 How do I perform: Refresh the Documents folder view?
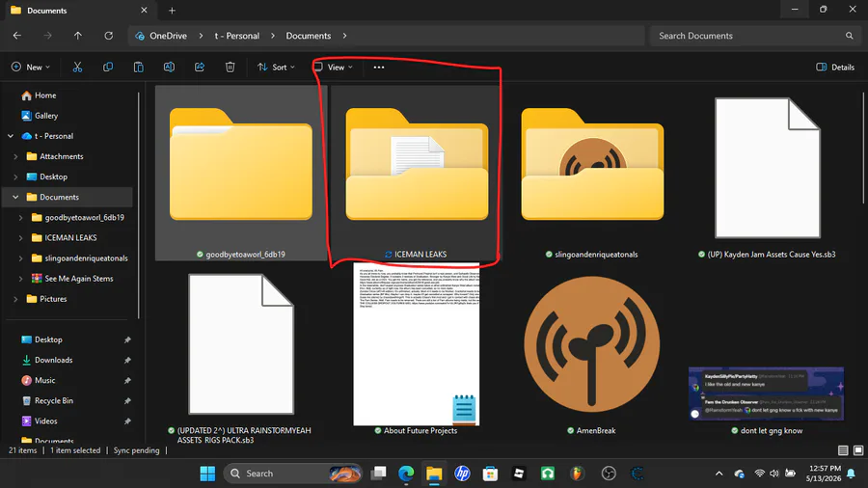pos(108,36)
